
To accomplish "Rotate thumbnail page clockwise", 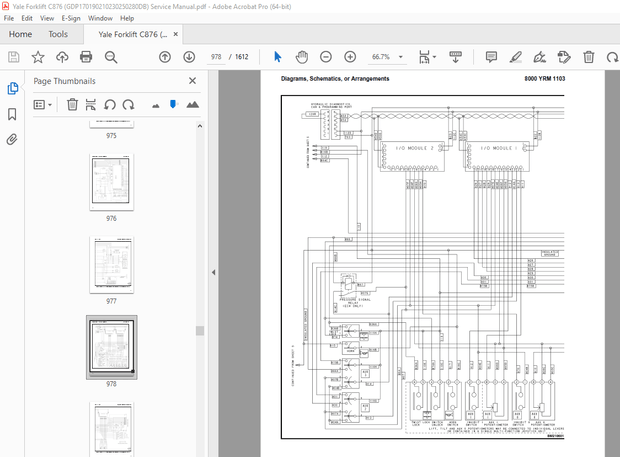I will (128, 105).
